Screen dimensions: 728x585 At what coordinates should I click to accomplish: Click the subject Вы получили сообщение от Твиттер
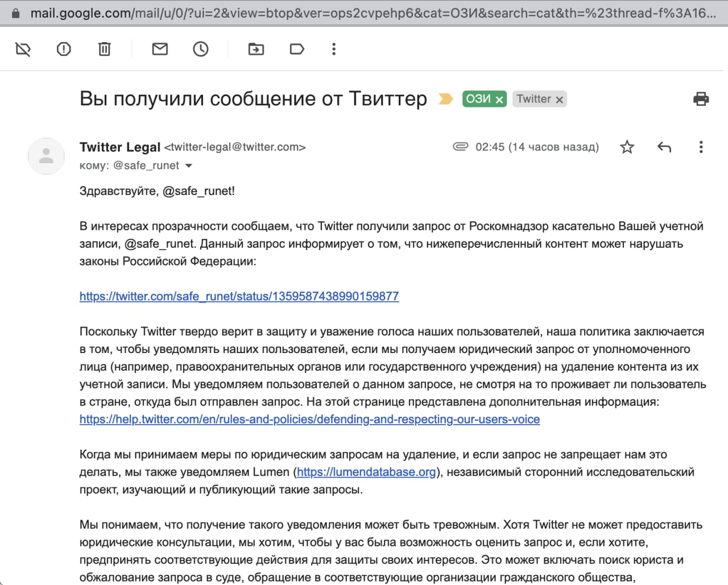(253, 99)
